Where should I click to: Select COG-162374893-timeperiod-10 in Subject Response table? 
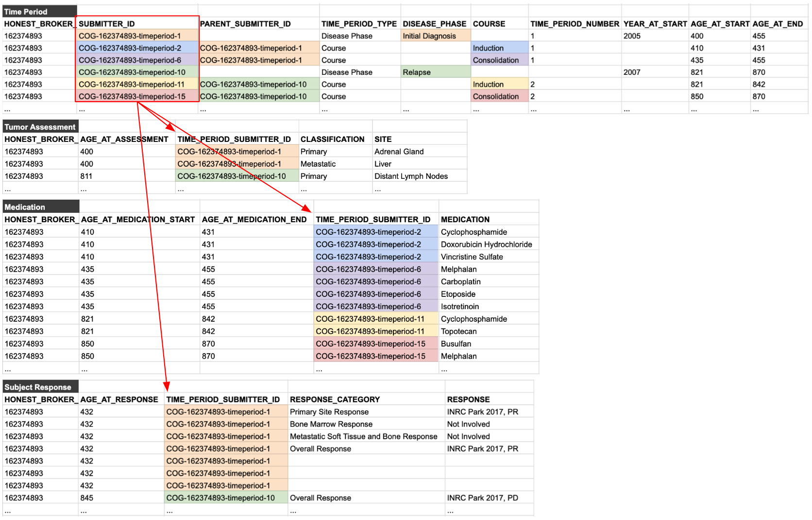[226, 498]
